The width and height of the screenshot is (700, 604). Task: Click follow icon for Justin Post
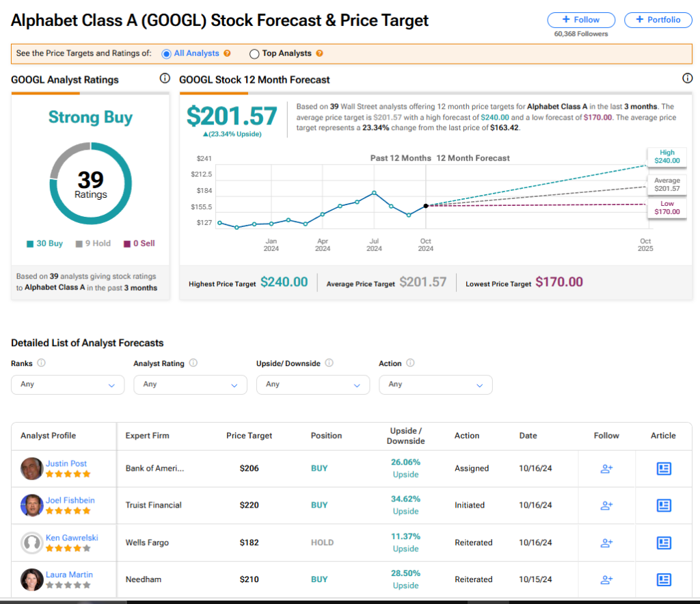coord(606,469)
